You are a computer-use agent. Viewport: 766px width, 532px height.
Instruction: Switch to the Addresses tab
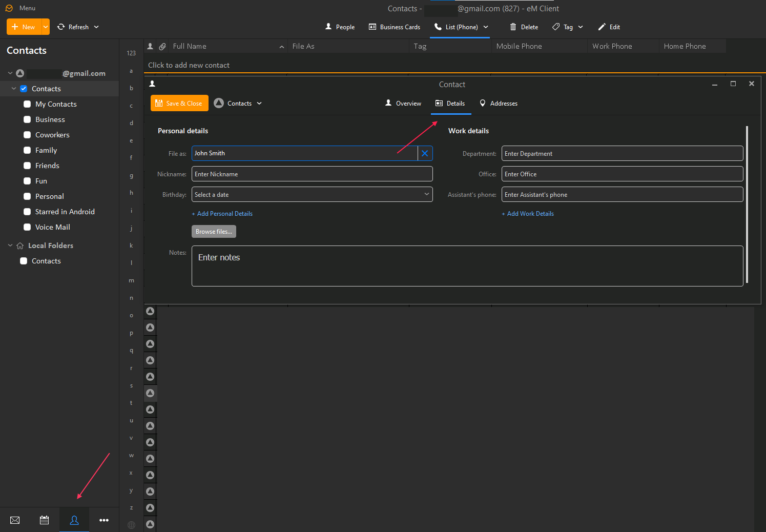coord(498,104)
